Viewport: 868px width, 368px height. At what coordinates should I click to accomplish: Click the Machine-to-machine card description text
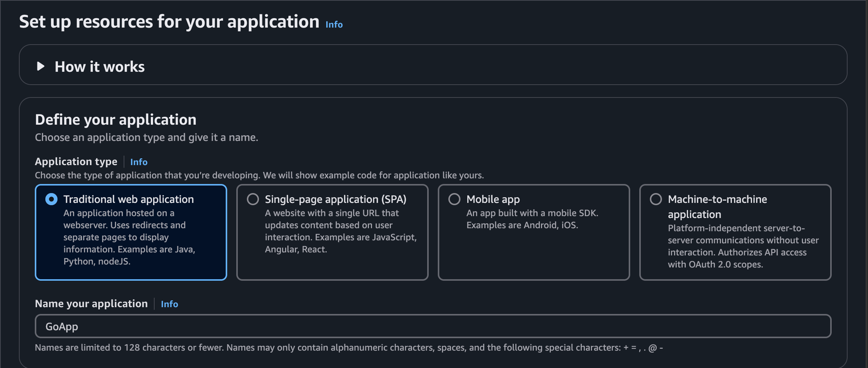743,246
